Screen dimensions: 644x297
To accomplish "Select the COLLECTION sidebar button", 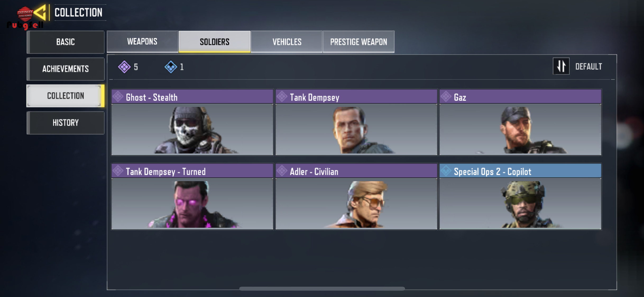I will (66, 96).
